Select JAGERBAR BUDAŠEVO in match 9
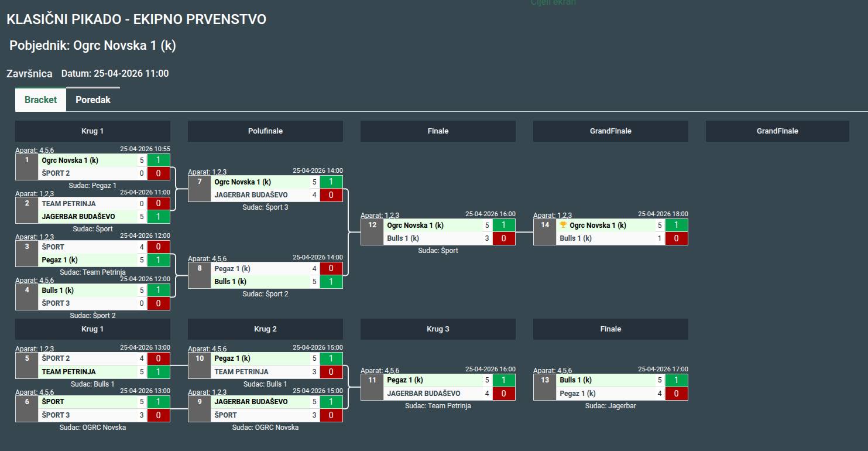This screenshot has height=451, width=868. point(251,402)
